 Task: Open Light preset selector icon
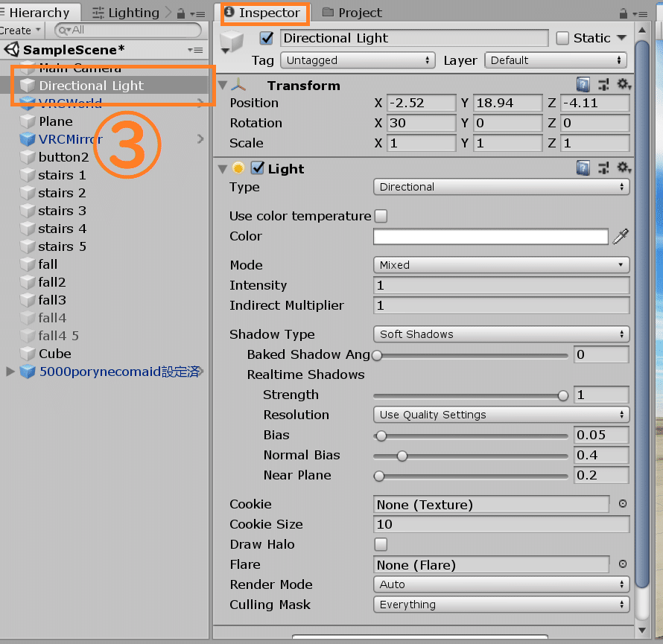(x=603, y=168)
